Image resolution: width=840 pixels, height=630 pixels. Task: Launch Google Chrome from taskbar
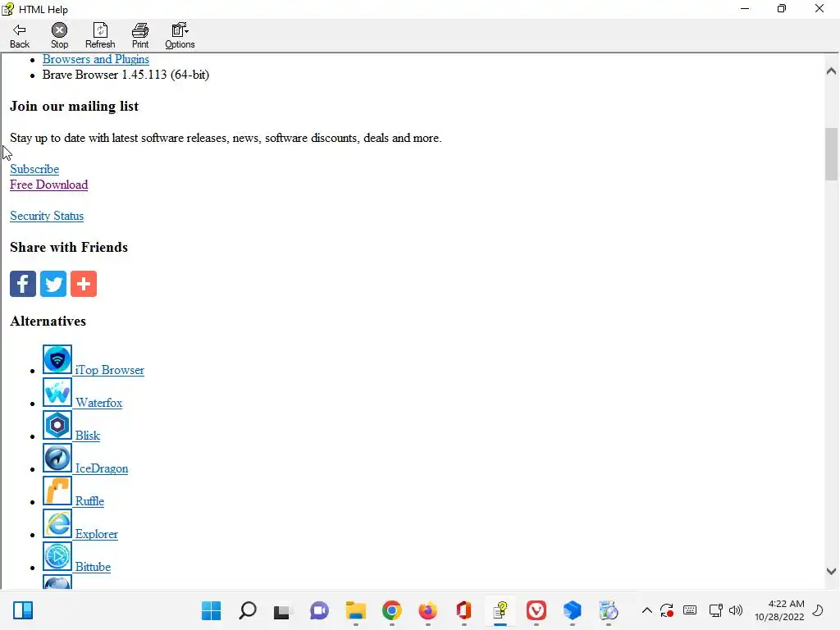[391, 610]
